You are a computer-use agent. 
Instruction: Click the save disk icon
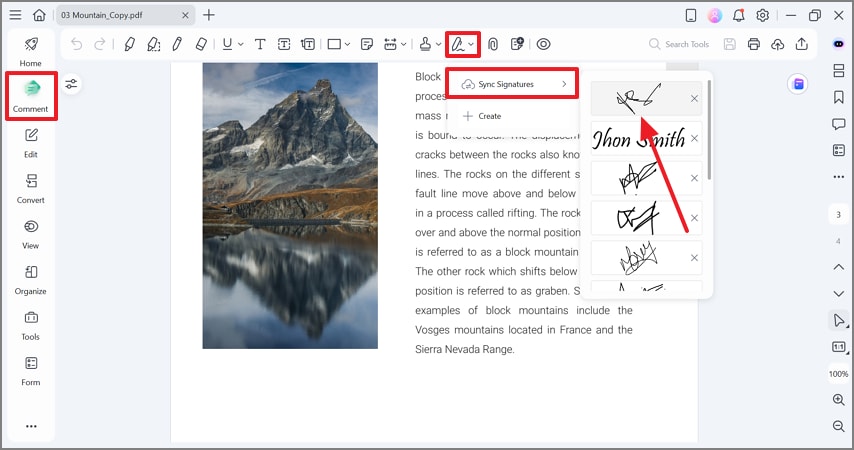(730, 44)
